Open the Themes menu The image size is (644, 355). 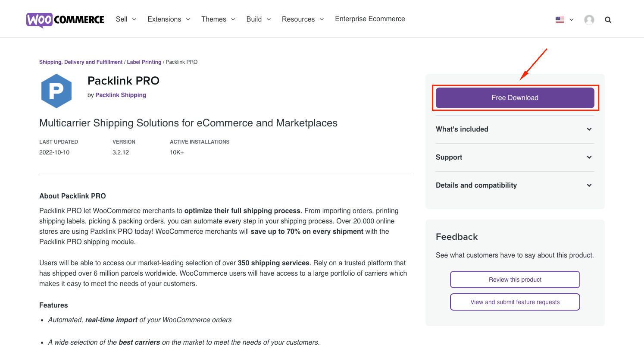tap(214, 19)
